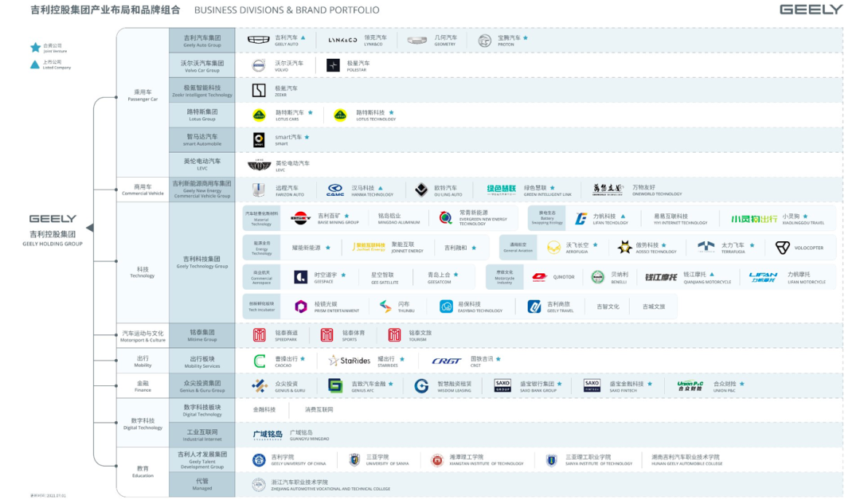Select the Geometry brand logo
The width and height of the screenshot is (860, 504).
[416, 40]
